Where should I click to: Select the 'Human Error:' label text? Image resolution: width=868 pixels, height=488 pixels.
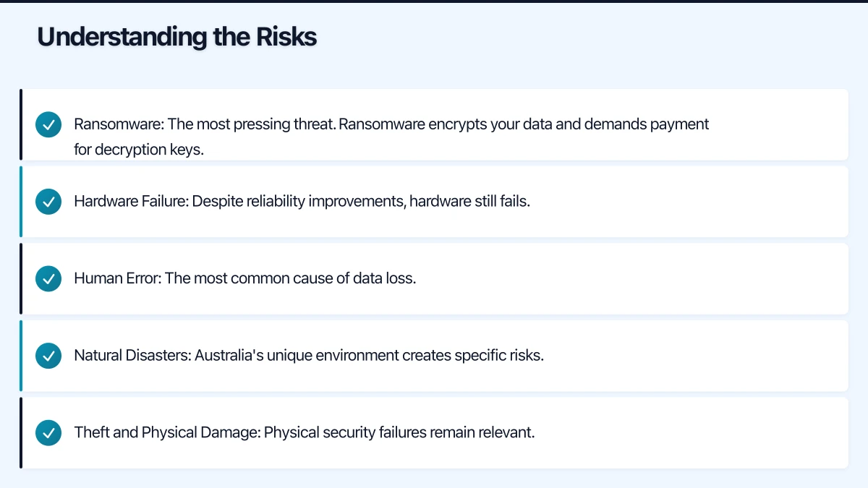click(x=117, y=278)
